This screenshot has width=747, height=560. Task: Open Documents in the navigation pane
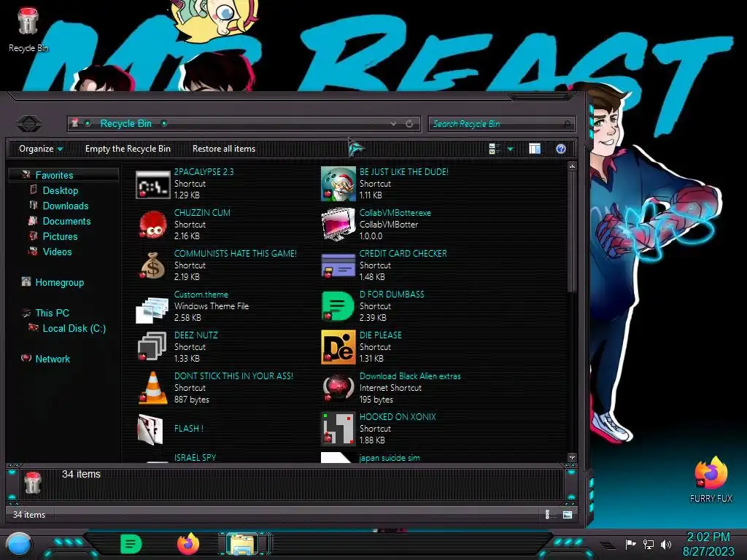click(x=66, y=221)
